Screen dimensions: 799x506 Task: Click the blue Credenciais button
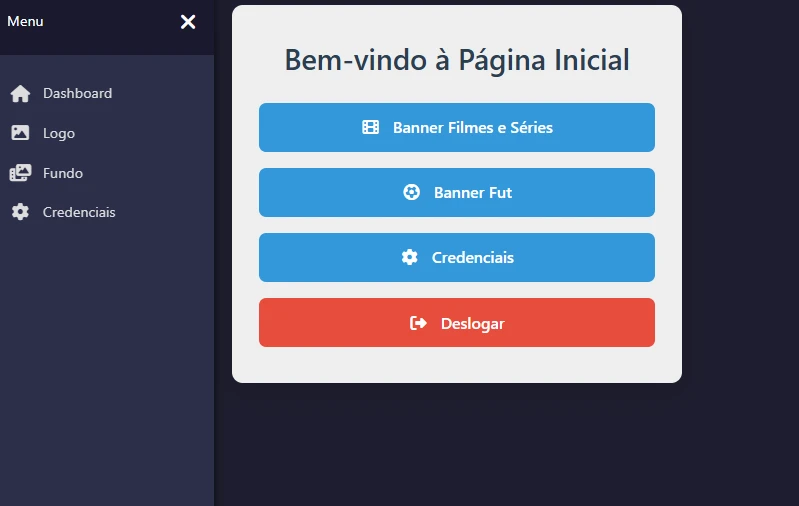(472, 258)
